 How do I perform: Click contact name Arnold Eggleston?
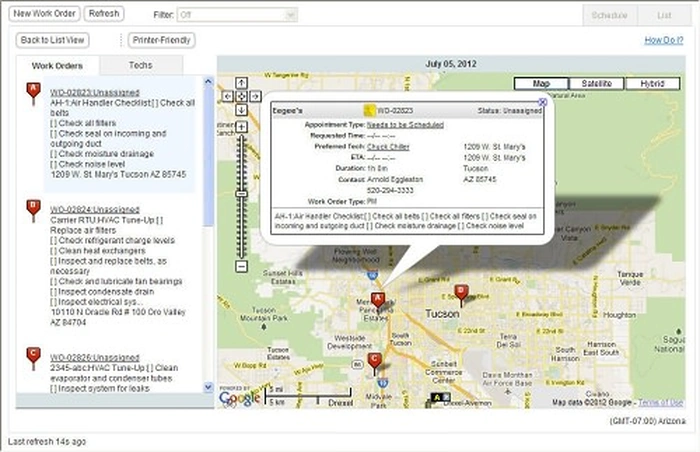(395, 179)
